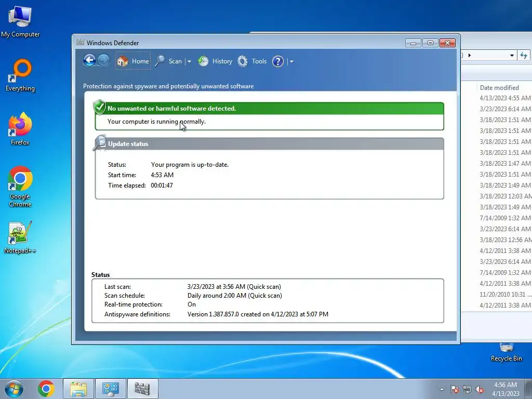Click the History clock icon
The height and width of the screenshot is (399, 532).
pyautogui.click(x=203, y=61)
